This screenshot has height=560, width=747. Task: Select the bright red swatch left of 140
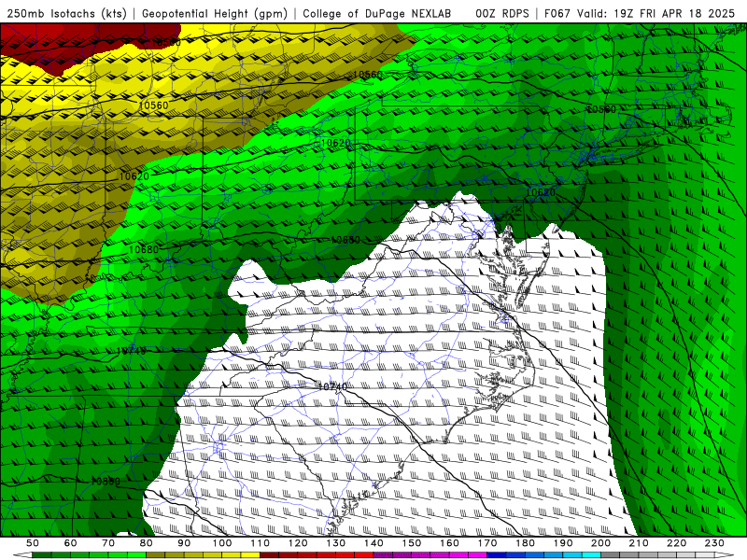364,555
